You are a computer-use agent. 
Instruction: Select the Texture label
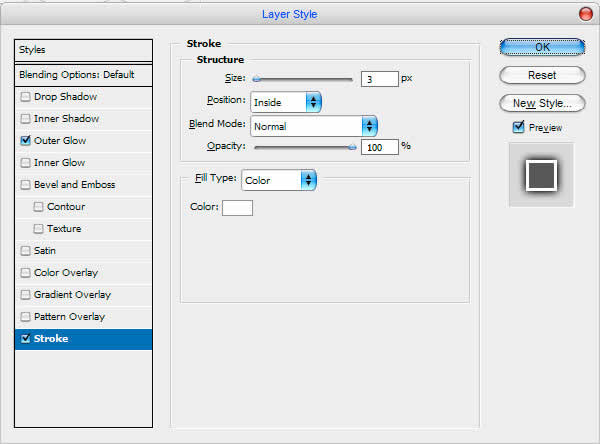64,229
